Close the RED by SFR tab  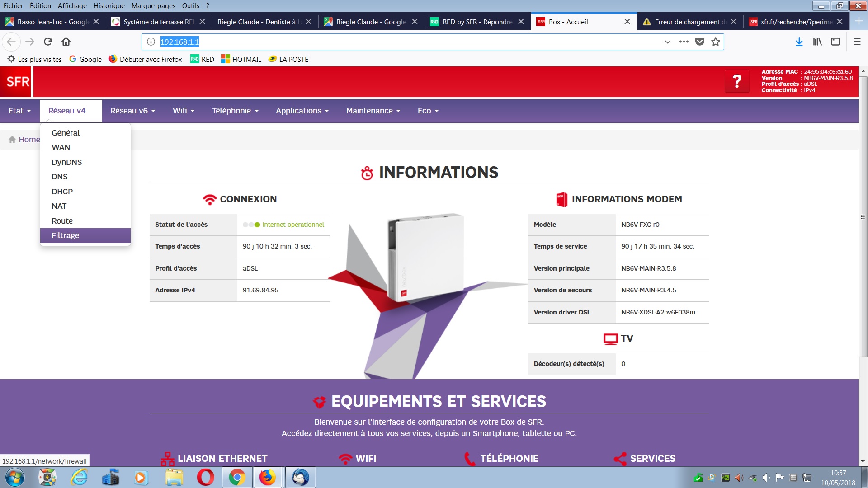[x=521, y=22]
